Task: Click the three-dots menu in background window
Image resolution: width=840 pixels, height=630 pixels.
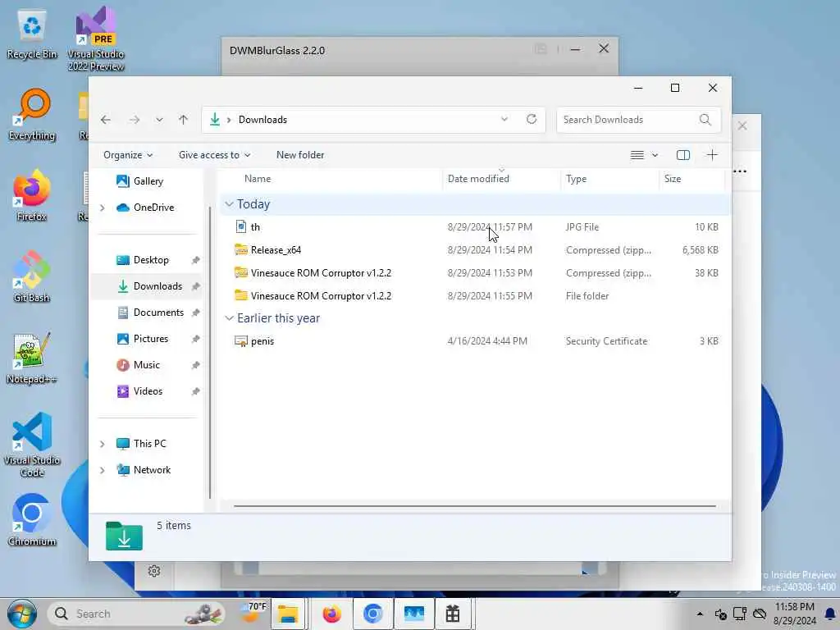Action: point(740,171)
